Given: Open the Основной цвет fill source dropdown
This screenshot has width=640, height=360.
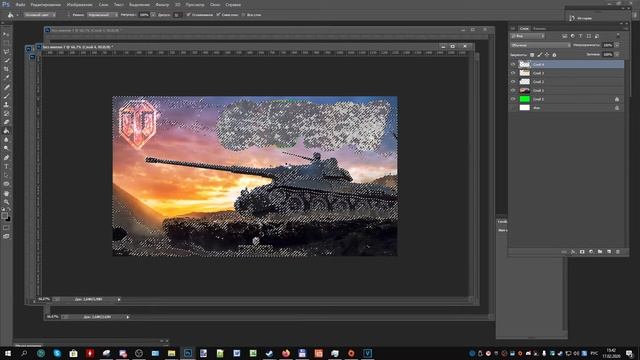Looking at the screenshot, I should coord(40,15).
